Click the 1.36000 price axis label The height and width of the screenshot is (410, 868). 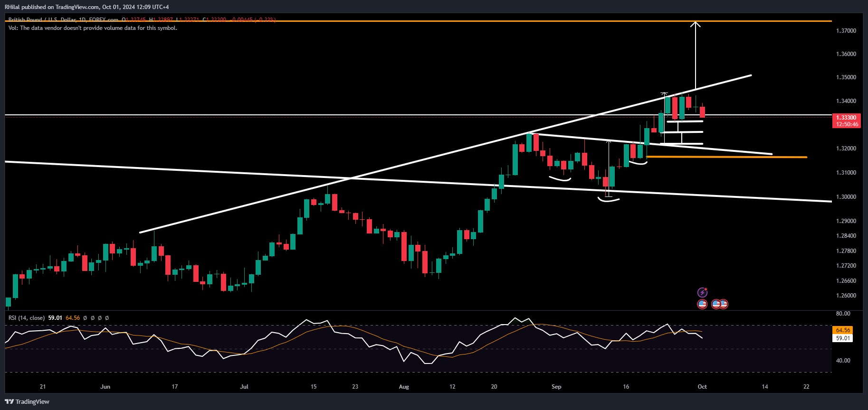click(846, 54)
